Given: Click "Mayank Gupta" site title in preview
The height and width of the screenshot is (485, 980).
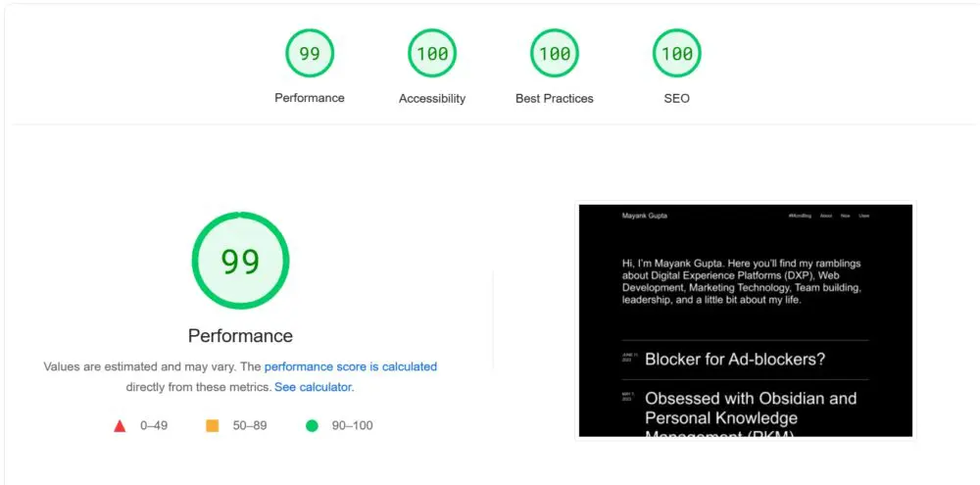Looking at the screenshot, I should tap(645, 216).
